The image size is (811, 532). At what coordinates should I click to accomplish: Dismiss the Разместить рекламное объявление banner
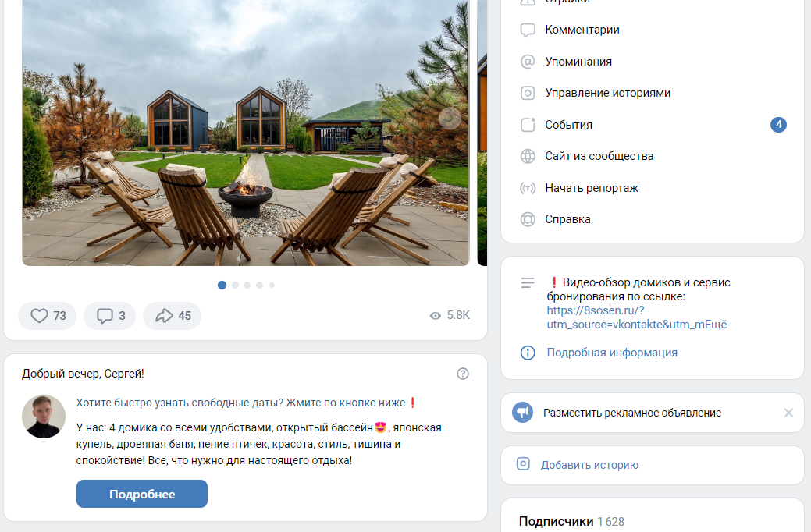click(788, 413)
